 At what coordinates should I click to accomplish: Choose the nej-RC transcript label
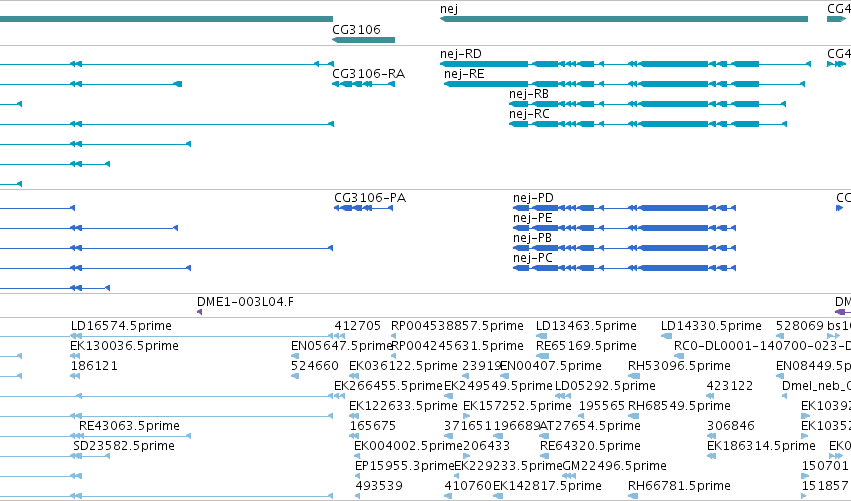529,114
